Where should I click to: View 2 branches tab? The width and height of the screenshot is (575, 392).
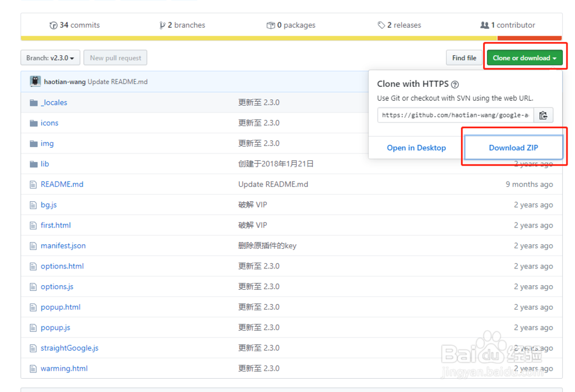pyautogui.click(x=182, y=25)
